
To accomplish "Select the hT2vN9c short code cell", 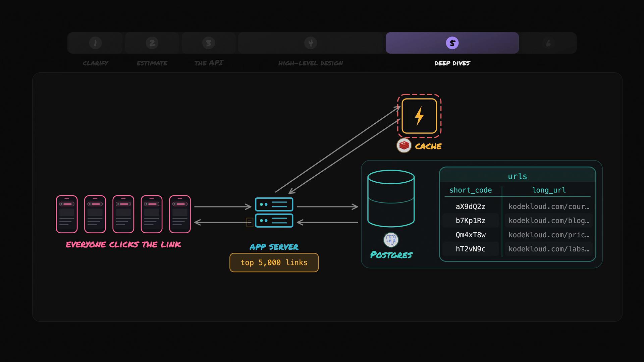I will point(471,249).
